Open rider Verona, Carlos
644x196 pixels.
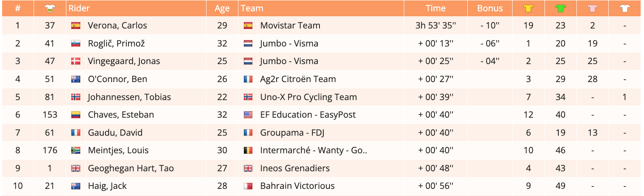[x=117, y=26]
